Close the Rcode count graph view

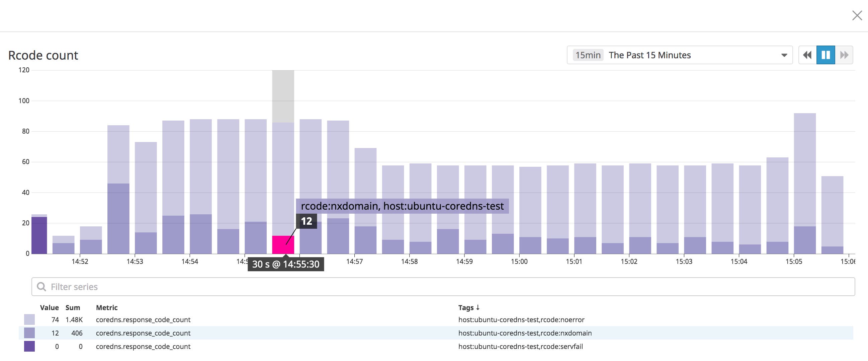coord(857,15)
